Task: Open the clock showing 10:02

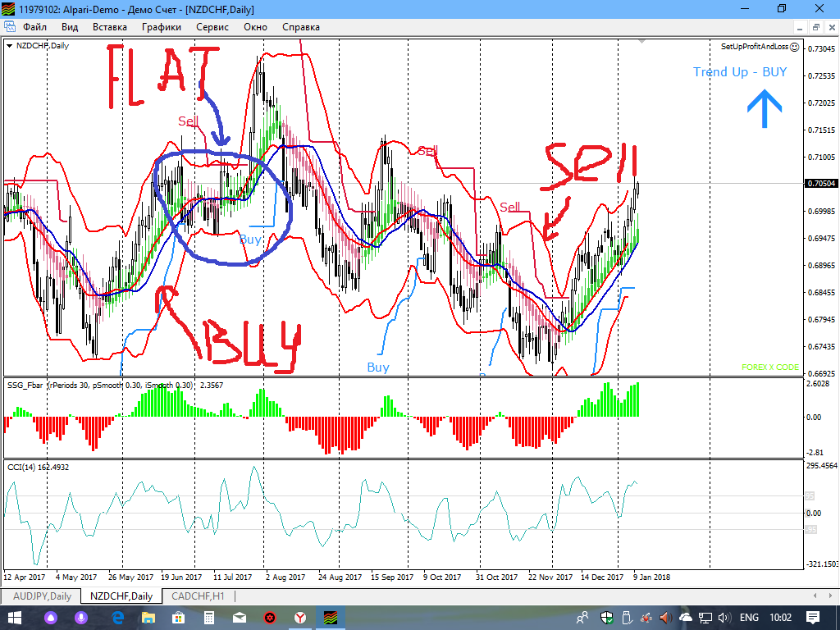Action: click(x=781, y=618)
